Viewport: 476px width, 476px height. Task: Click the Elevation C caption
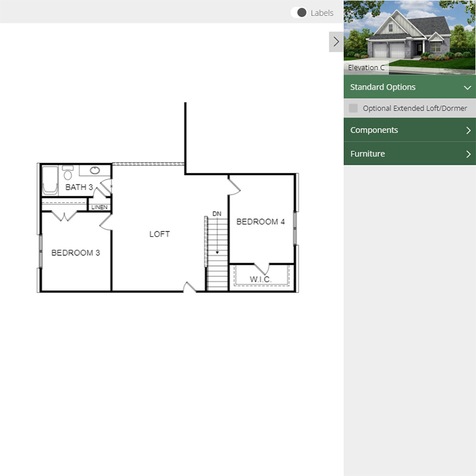366,67
